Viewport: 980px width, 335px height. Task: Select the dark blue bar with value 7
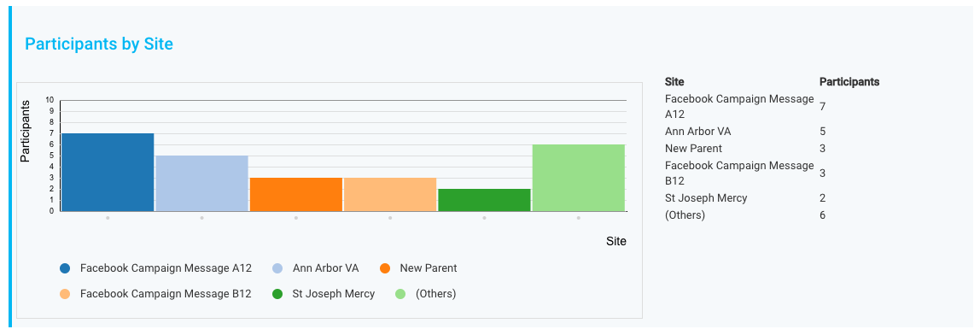tap(108, 172)
